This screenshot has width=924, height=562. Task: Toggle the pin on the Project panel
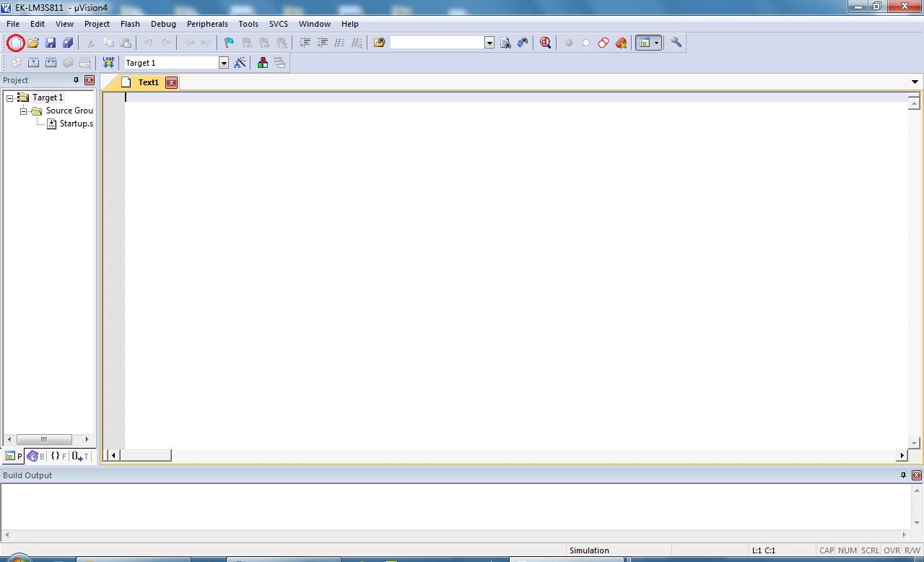click(x=76, y=80)
